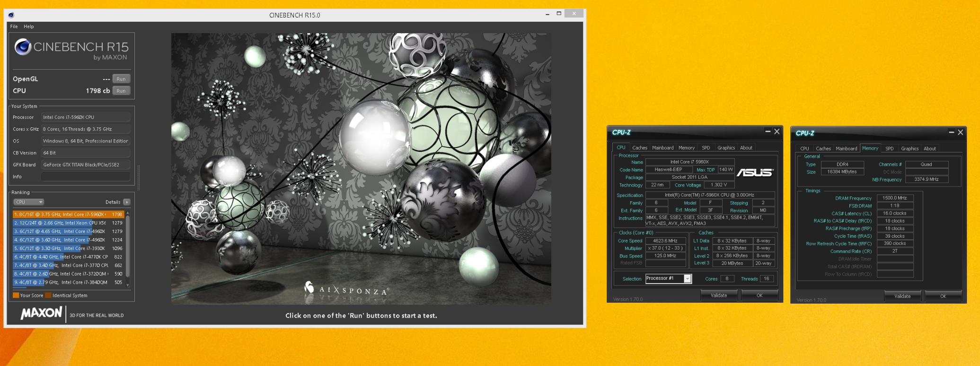This screenshot has width=980, height=366.
Task: Open Graphics tab in right CPU-Z window
Action: tap(909, 149)
